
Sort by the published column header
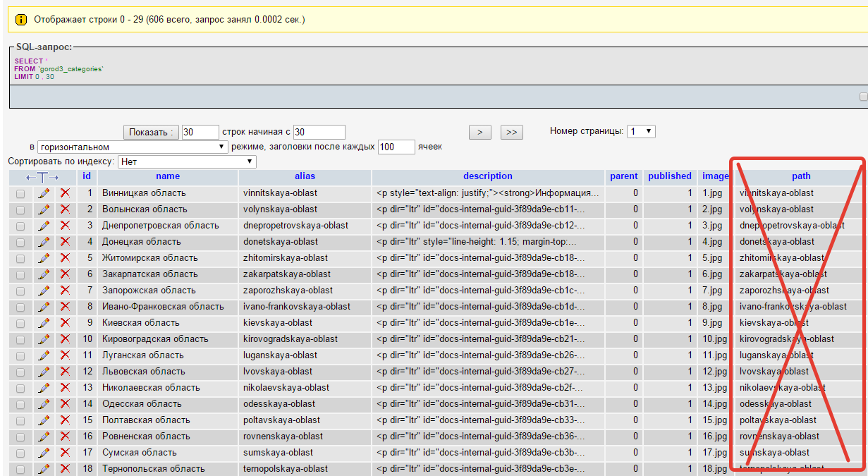670,176
